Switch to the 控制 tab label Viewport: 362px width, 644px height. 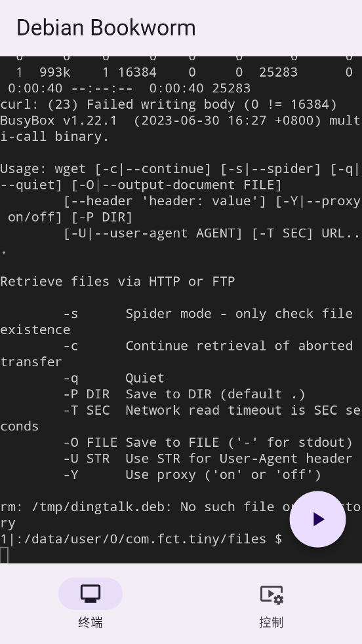[271, 622]
